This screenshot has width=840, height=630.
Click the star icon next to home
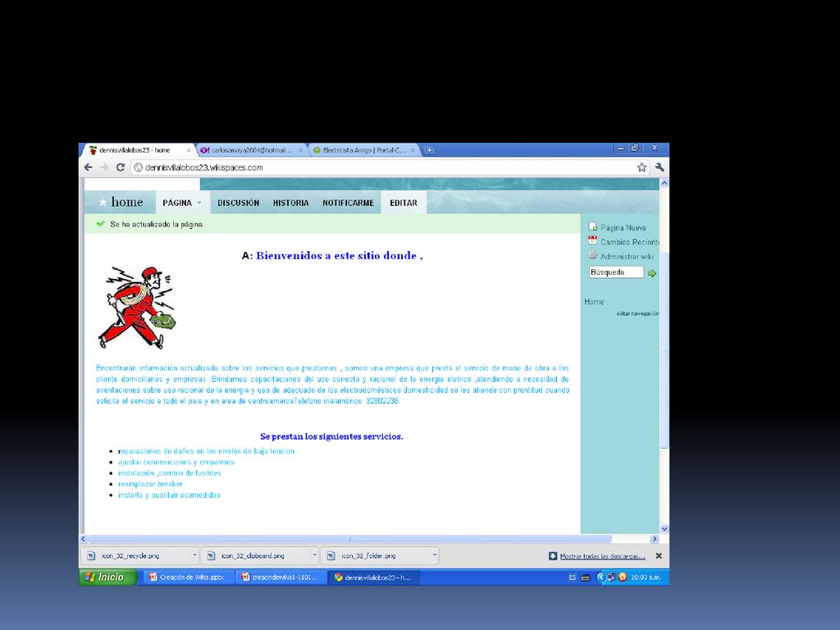click(x=103, y=203)
